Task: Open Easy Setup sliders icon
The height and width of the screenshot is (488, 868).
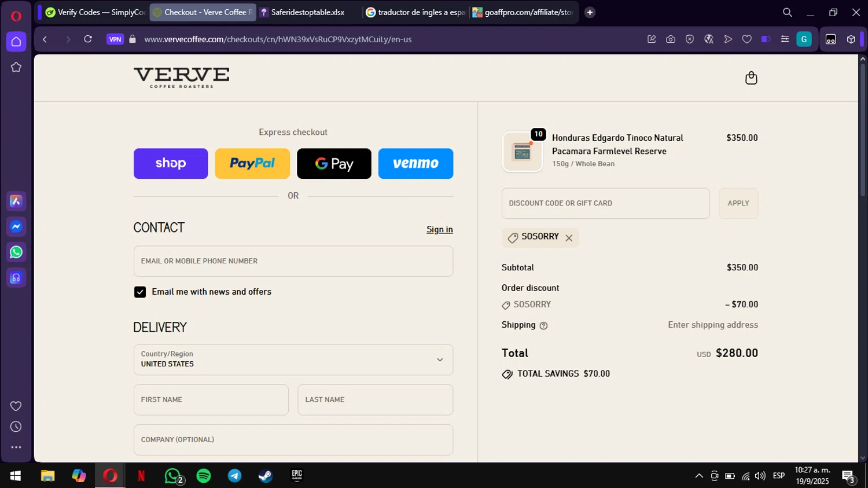Action: 785,39
